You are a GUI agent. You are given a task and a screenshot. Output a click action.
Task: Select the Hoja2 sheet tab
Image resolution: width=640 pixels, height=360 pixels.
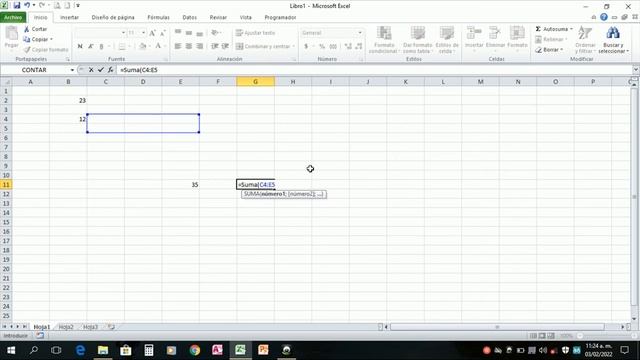click(66, 327)
